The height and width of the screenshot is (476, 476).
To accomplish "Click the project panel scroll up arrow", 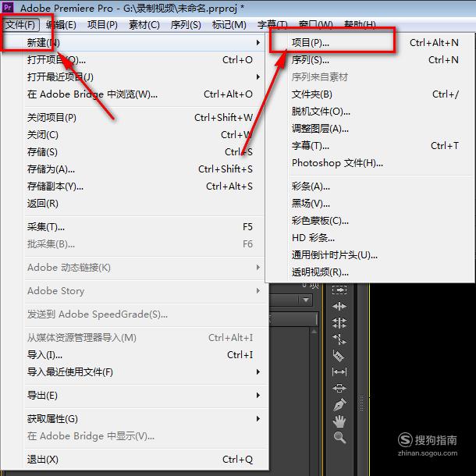I will (314, 331).
